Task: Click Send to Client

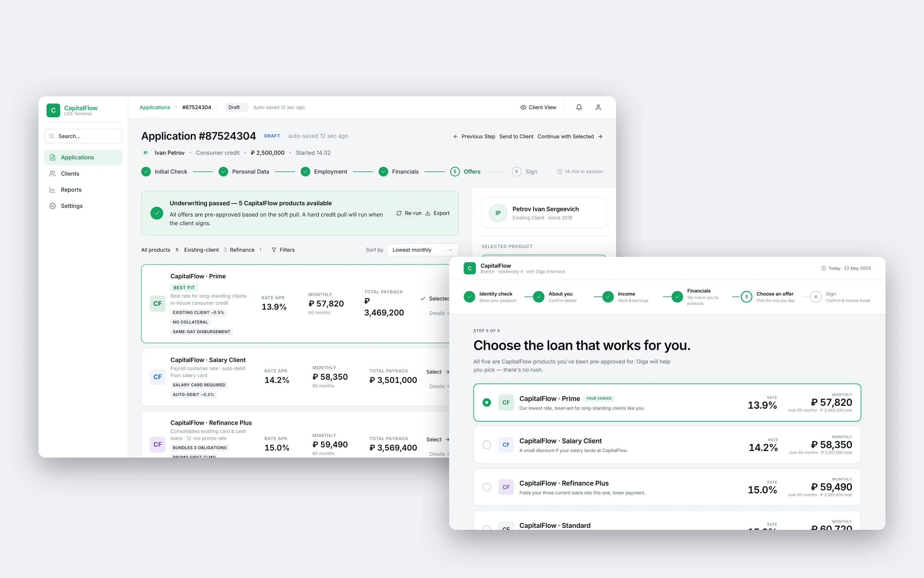Action: point(516,136)
